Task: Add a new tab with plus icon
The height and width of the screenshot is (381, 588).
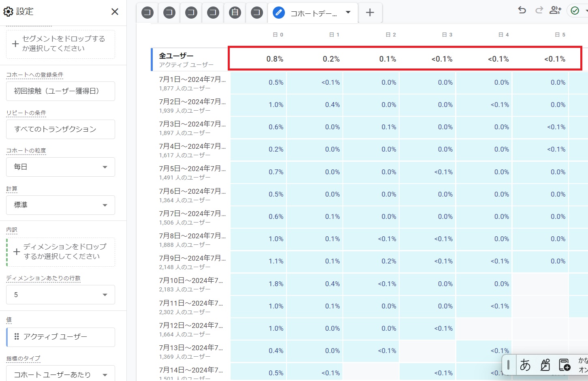Action: pyautogui.click(x=370, y=13)
